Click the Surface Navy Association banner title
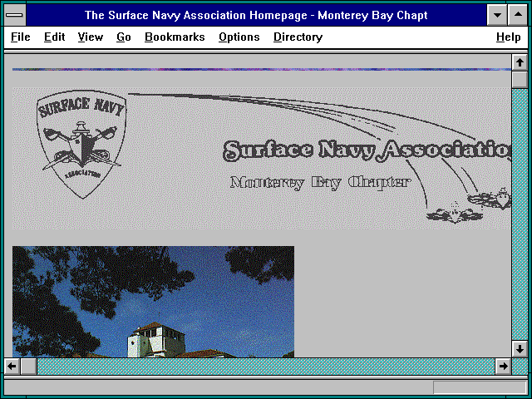Viewport: 532px width, 399px height. [367, 150]
